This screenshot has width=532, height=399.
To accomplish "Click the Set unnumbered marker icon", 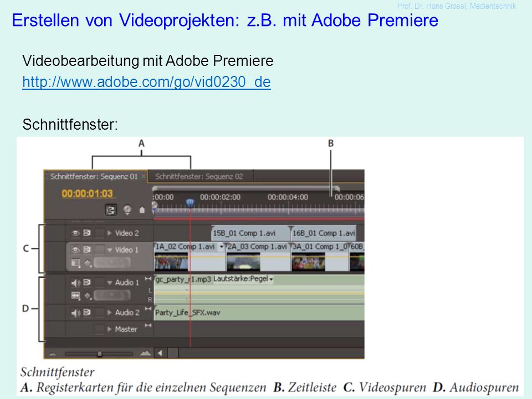I will [x=142, y=211].
